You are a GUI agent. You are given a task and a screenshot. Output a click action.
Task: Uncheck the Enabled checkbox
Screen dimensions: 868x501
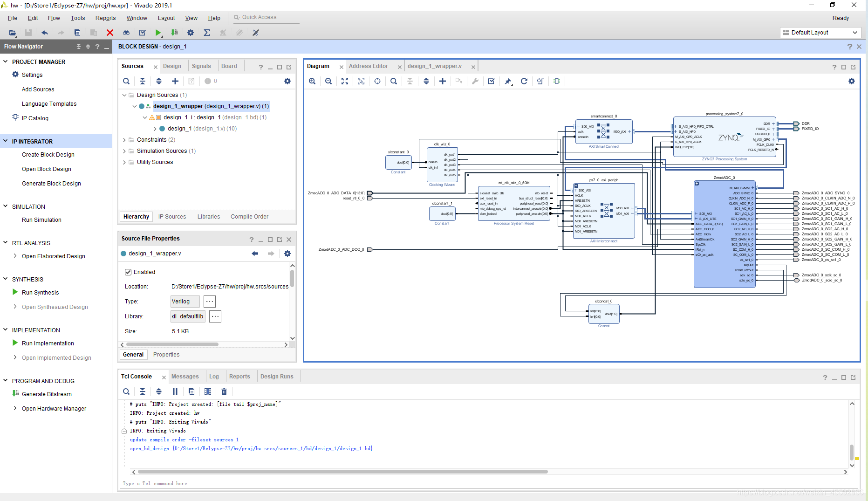[128, 272]
